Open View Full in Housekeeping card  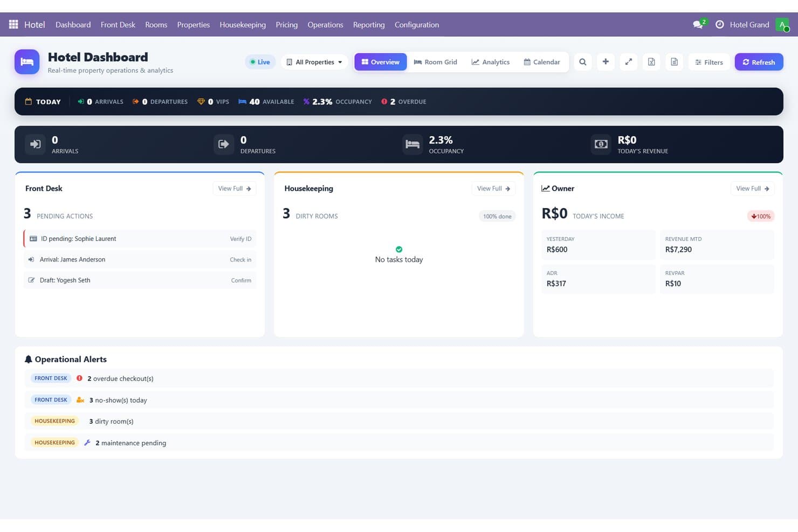point(493,189)
